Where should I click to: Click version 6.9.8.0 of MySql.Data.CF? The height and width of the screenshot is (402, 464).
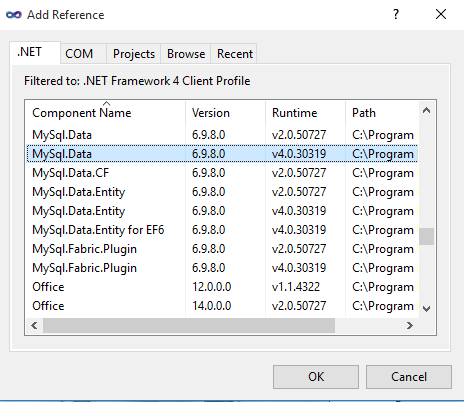pos(209,173)
